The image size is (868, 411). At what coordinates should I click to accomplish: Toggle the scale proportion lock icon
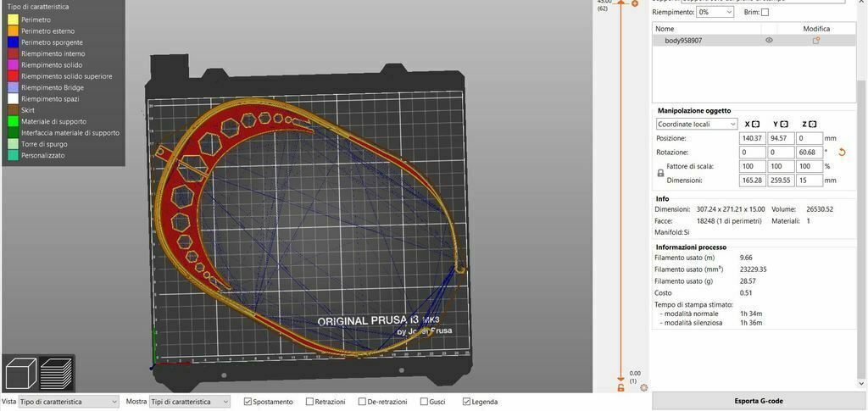[x=660, y=173]
